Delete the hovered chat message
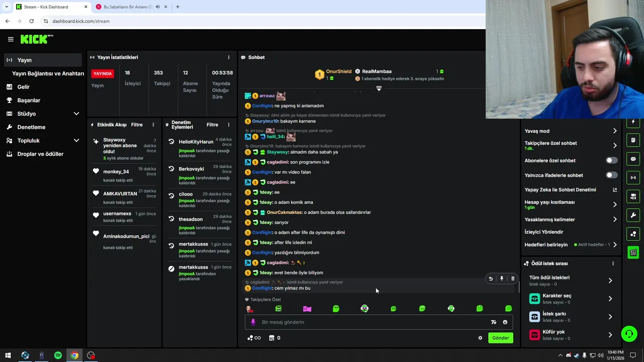This screenshot has width=644, height=362. point(513,279)
